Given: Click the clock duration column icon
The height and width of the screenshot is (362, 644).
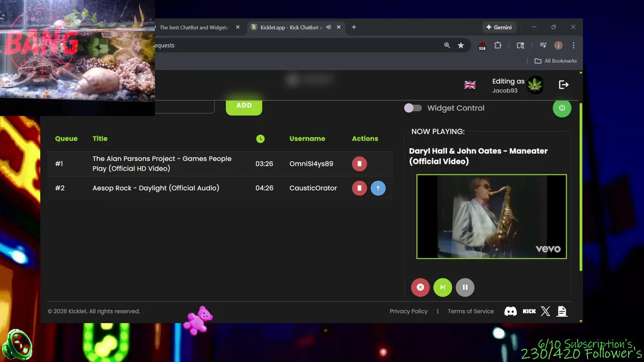Looking at the screenshot, I should [x=260, y=139].
